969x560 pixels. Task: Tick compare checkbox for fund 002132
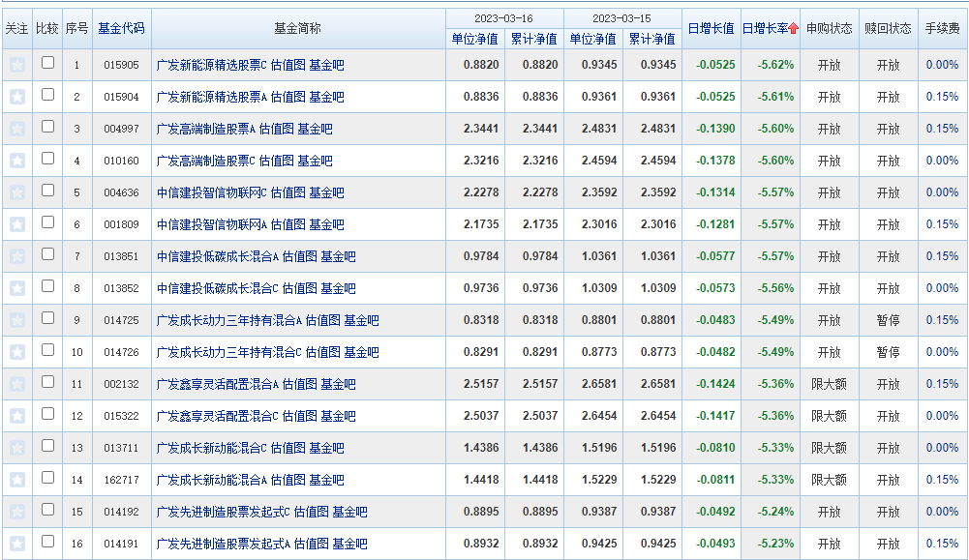click(47, 382)
